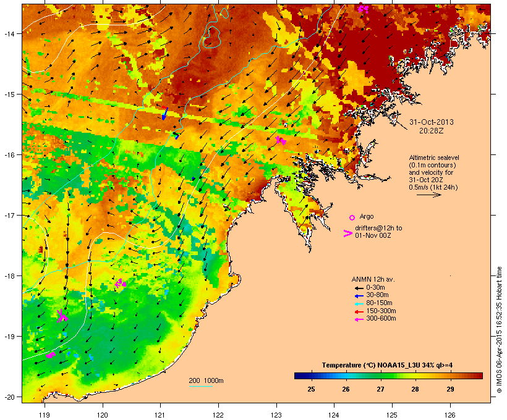
Task: Click the colorbar tick label 25
Action: [x=311, y=389]
